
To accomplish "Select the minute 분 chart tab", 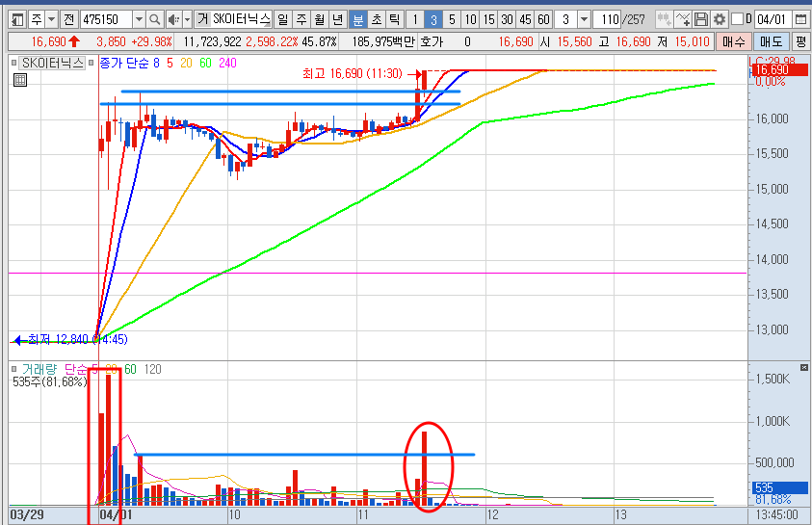I will [357, 20].
